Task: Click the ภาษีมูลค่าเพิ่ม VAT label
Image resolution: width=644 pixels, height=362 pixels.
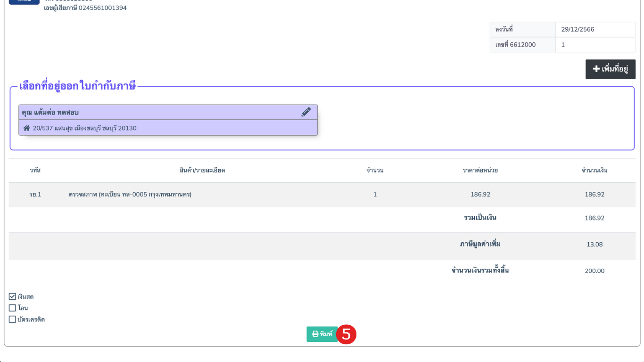Action: tap(480, 244)
